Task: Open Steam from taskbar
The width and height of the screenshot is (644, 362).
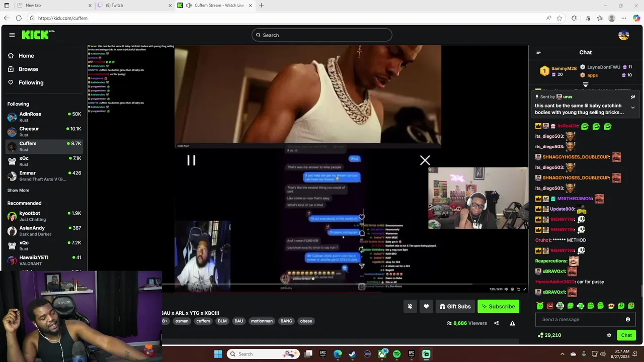Action: click(352, 354)
